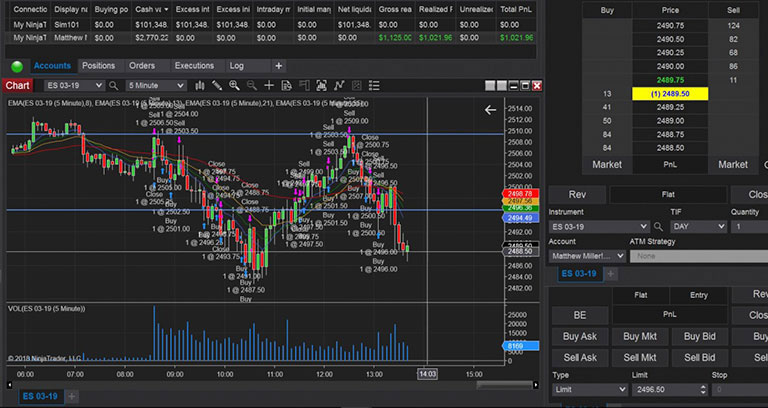Click the Rev button
Image resolution: width=768 pixels, height=408 pixels.
[x=577, y=194]
